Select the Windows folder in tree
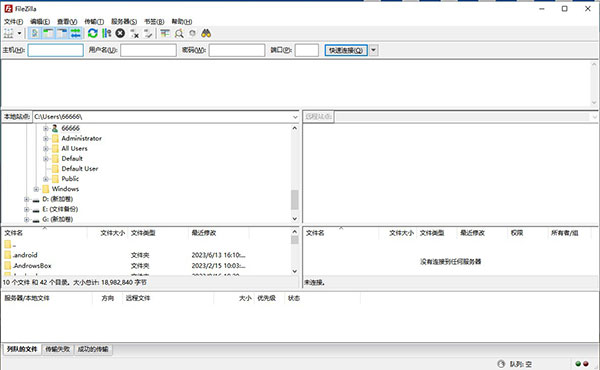 point(65,189)
